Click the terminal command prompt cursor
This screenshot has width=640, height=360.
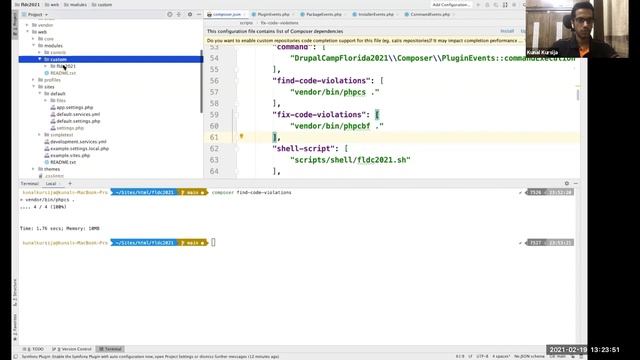pyautogui.click(x=213, y=242)
